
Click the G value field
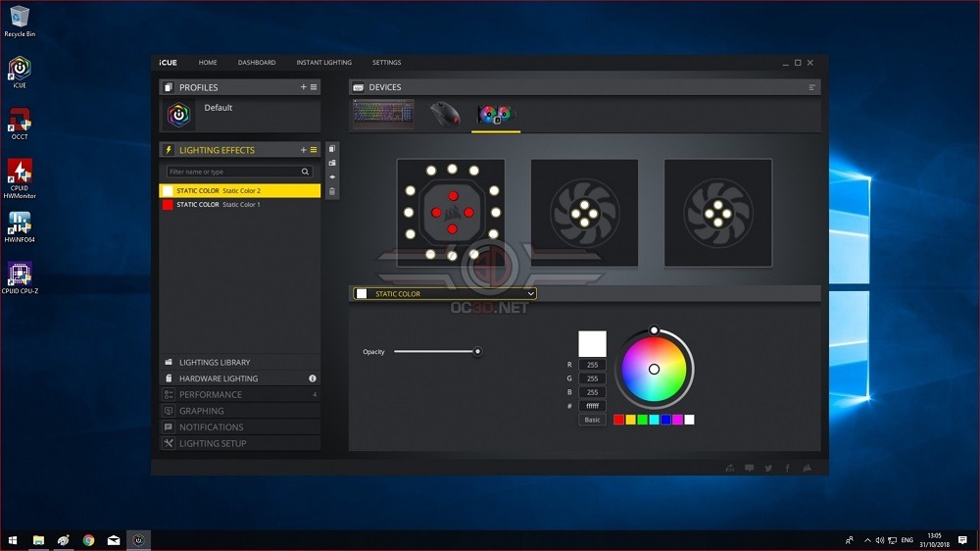coord(592,378)
